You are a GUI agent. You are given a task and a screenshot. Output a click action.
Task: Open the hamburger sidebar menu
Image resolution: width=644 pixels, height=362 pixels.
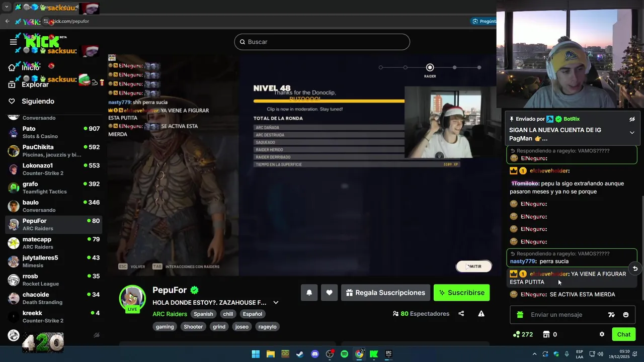click(x=13, y=42)
